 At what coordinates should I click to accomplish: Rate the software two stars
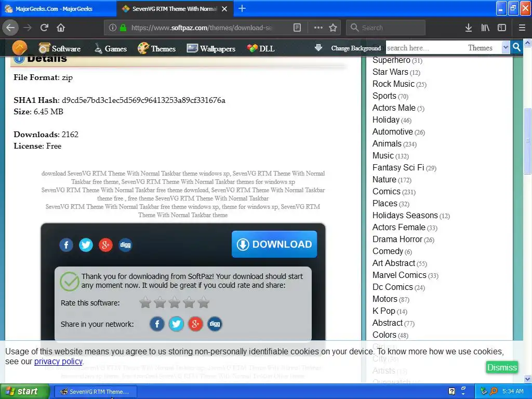[x=160, y=302]
